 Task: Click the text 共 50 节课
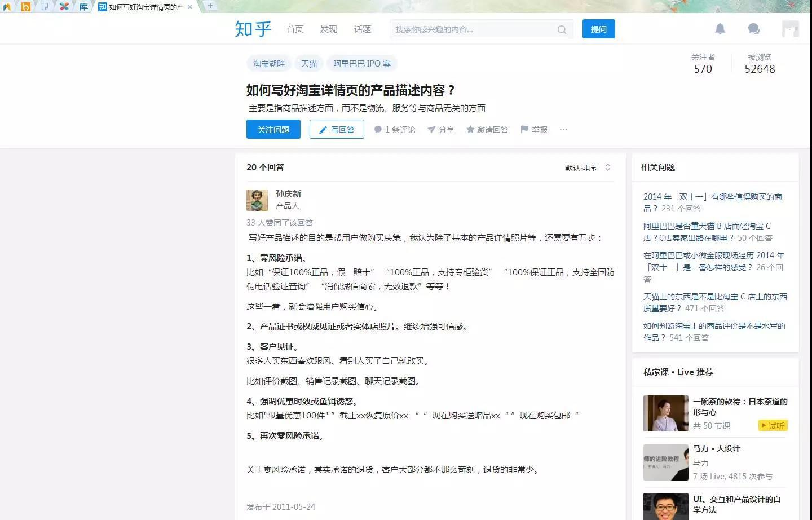pos(712,426)
